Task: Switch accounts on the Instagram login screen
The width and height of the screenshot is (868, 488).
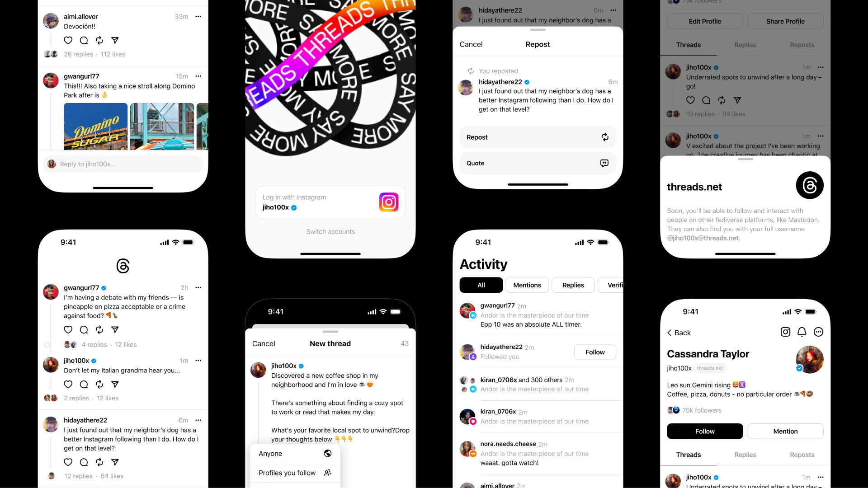Action: coord(330,231)
